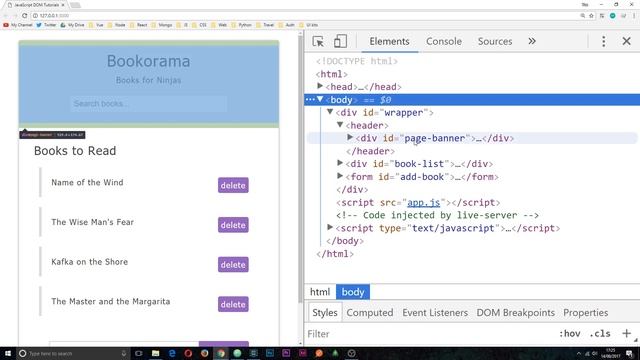Click the Bookorama page title
The image size is (640, 360).
(149, 61)
